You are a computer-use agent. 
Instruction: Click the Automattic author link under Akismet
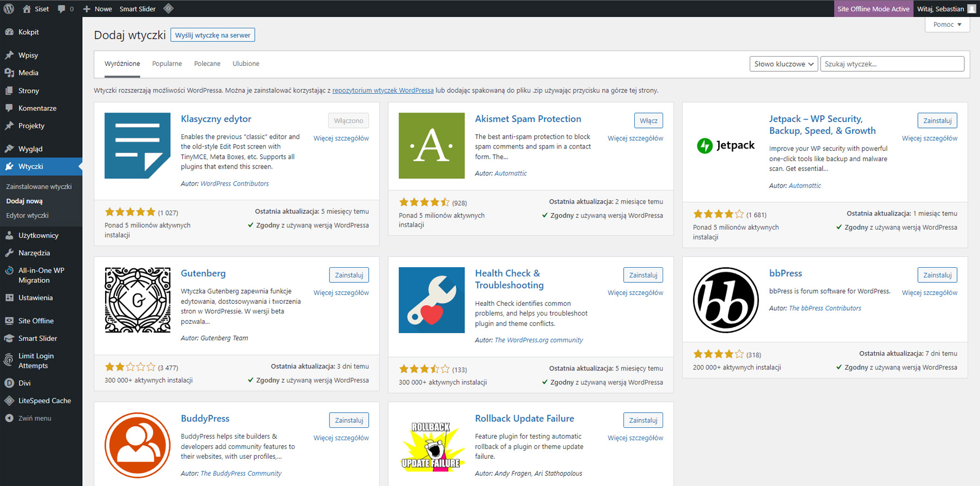511,173
